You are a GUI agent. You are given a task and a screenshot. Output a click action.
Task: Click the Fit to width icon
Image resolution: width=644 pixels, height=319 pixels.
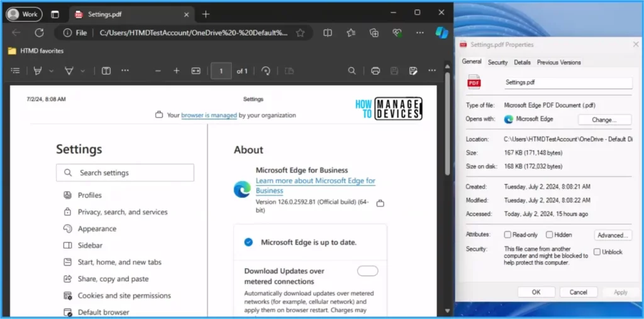click(x=196, y=71)
